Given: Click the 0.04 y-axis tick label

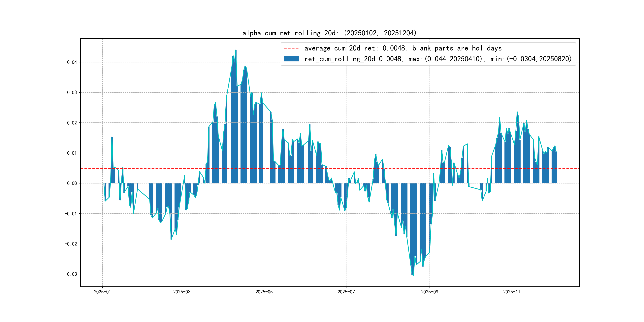Looking at the screenshot, I should [x=72, y=62].
